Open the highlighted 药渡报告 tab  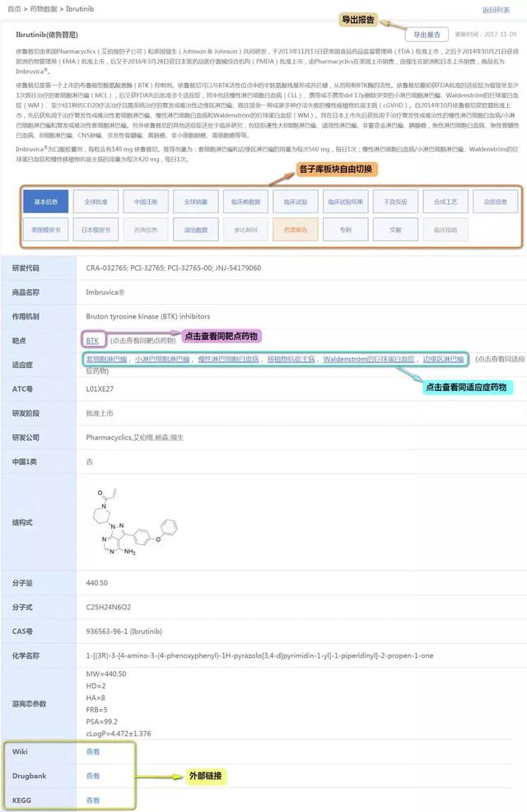tap(296, 230)
